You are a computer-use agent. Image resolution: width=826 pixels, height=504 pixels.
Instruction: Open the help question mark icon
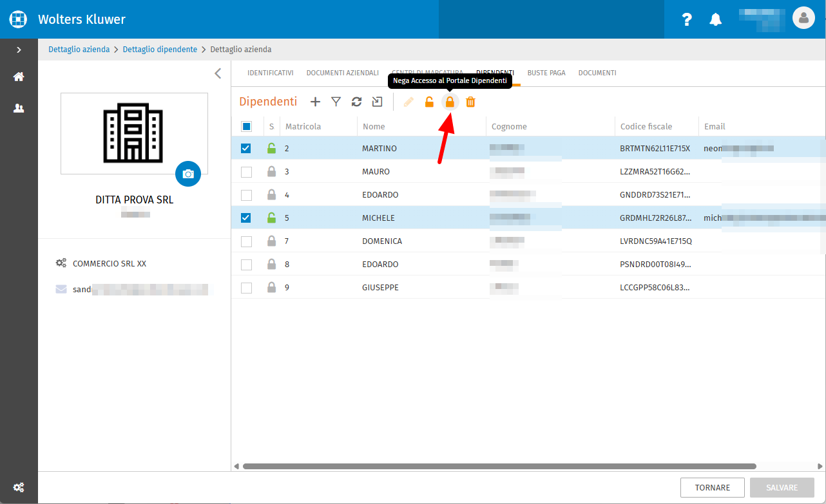point(687,19)
